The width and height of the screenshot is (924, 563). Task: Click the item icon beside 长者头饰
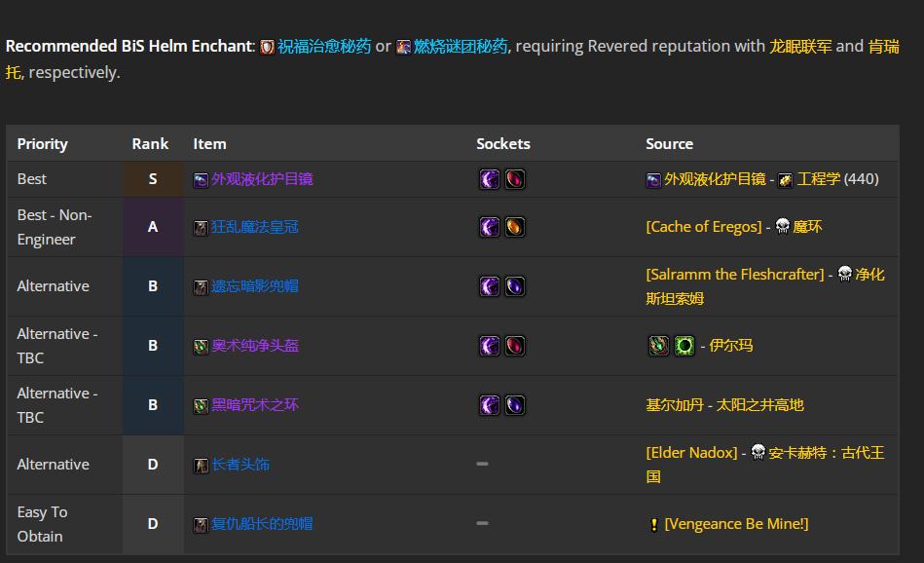pos(201,466)
